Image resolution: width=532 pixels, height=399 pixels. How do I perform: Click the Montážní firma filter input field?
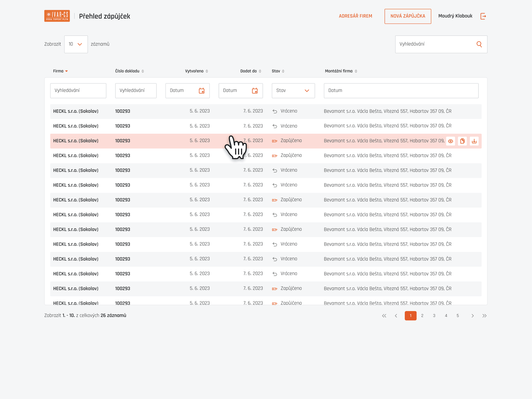pos(401,91)
